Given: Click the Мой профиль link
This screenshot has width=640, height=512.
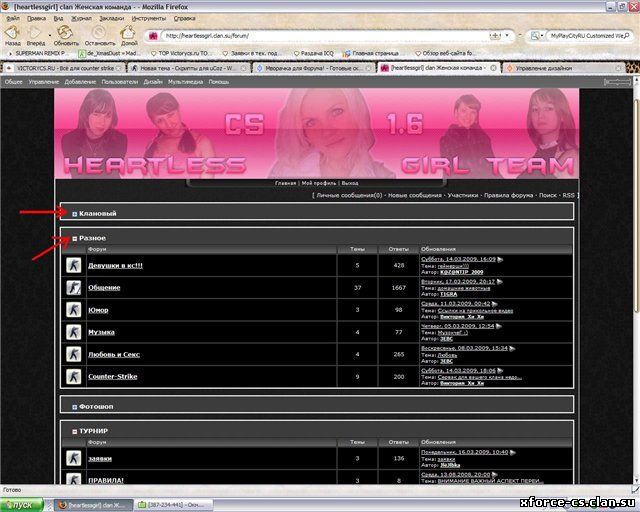Looking at the screenshot, I should coord(319,183).
